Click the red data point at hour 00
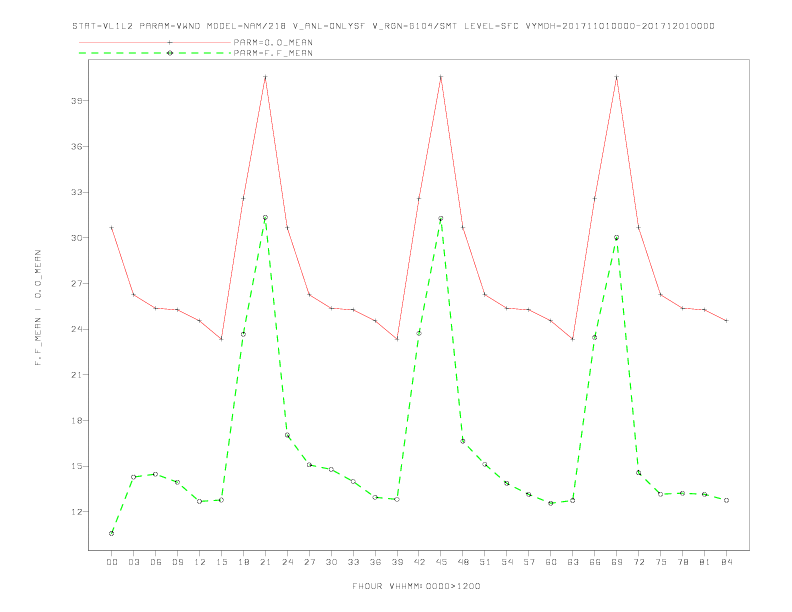The image size is (792, 612). [x=112, y=228]
